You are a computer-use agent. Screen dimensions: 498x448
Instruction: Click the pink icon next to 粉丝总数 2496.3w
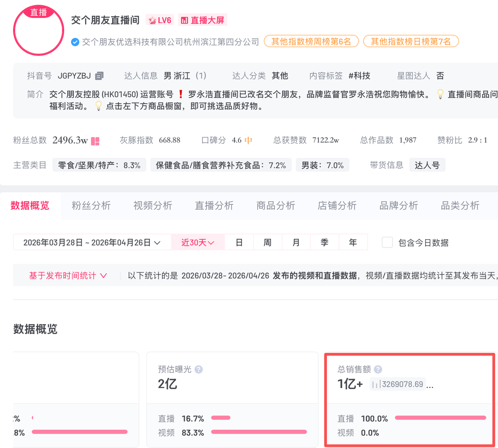pos(95,141)
